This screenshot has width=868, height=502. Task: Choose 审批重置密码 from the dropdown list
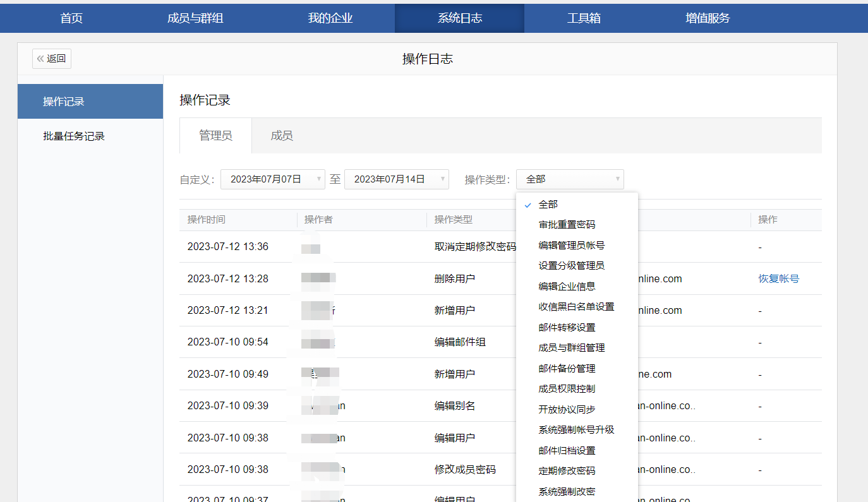pyautogui.click(x=567, y=225)
